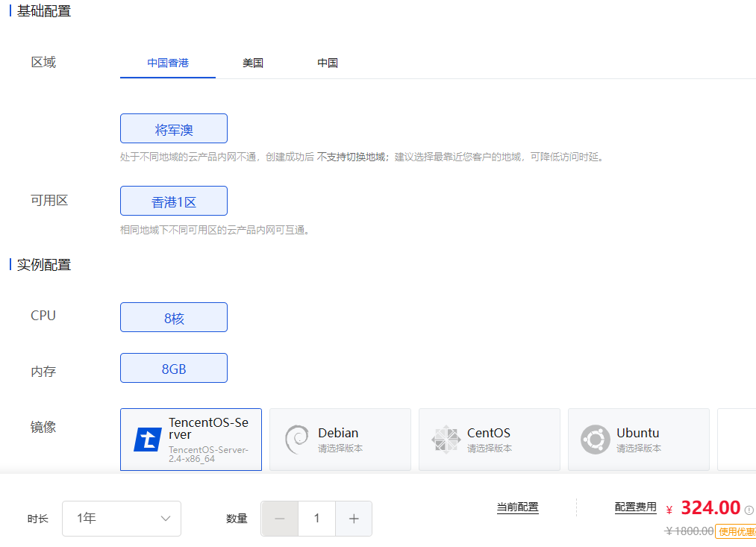
Task: Click the 镜像 field label
Action: pos(43,427)
